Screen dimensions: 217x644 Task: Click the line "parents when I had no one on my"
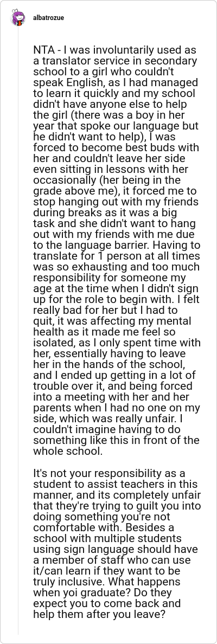[117, 408]
